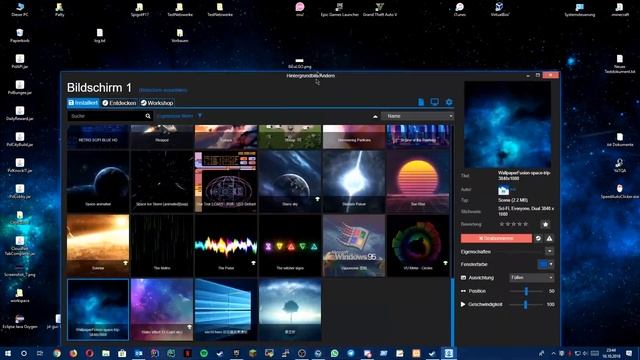This screenshot has width=640, height=360.
Task: Click the author avatar icon
Action: [503, 190]
